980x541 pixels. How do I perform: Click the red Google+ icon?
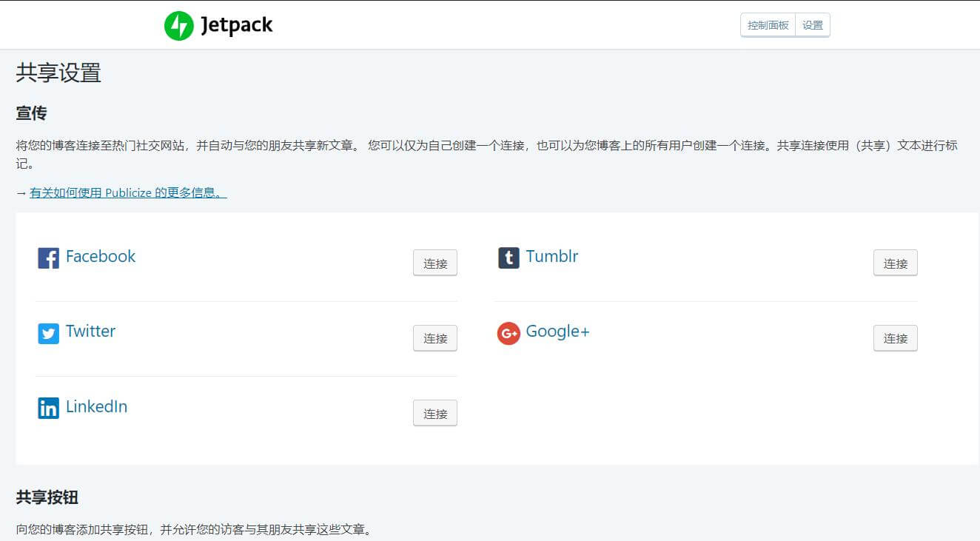point(509,334)
